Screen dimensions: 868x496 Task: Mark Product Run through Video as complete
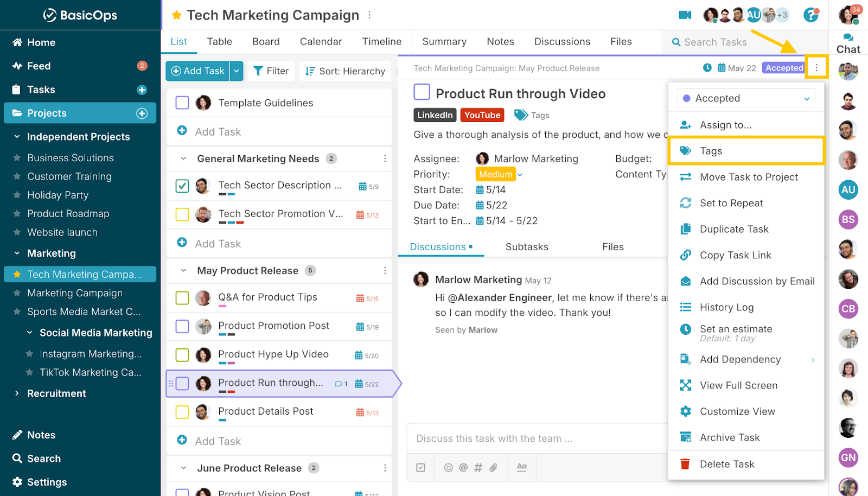tap(422, 92)
